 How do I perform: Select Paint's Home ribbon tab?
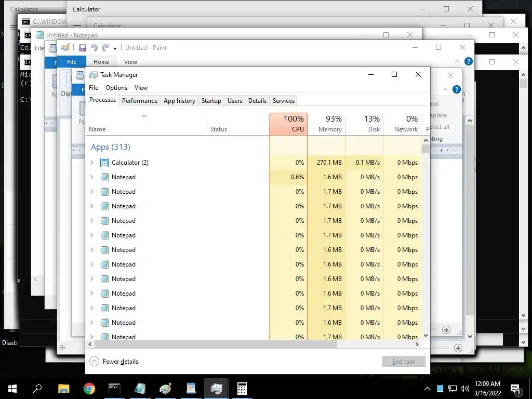(x=101, y=62)
